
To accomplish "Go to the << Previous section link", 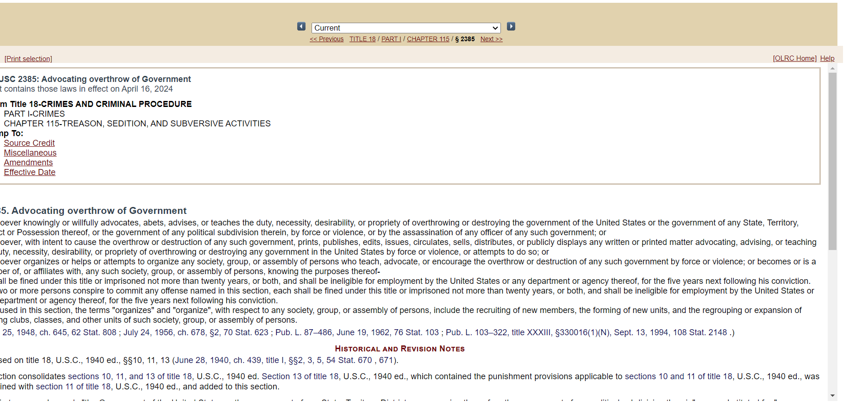I will 327,39.
